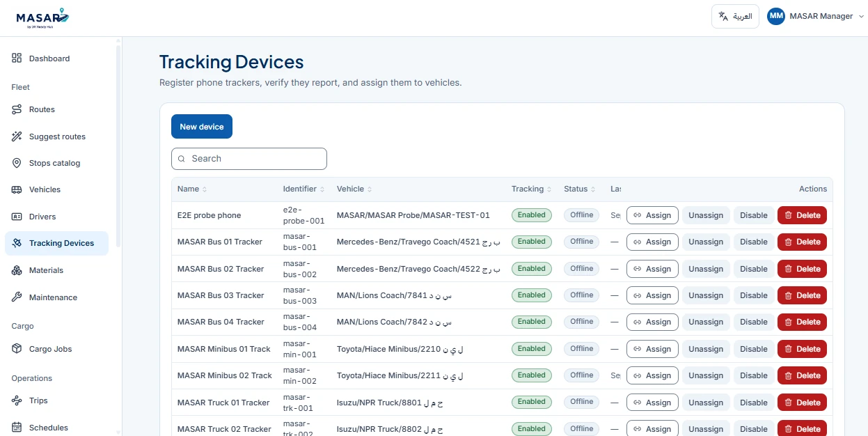Open the Drivers ID card icon
The width and height of the screenshot is (868, 436).
point(17,217)
